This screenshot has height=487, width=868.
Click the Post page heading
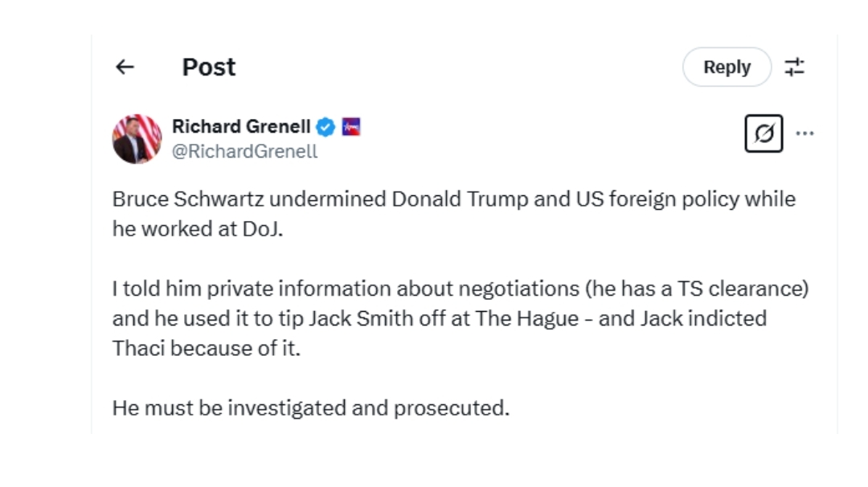pyautogui.click(x=209, y=67)
